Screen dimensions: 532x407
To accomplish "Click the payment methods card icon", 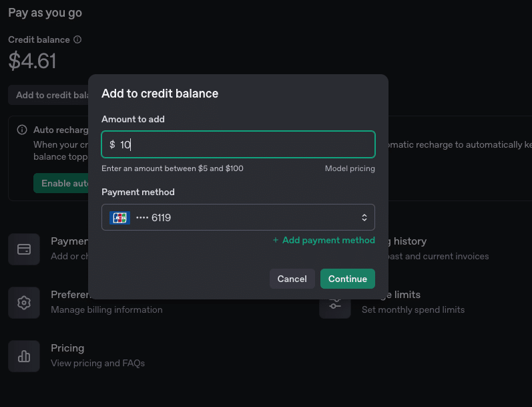I will point(24,249).
